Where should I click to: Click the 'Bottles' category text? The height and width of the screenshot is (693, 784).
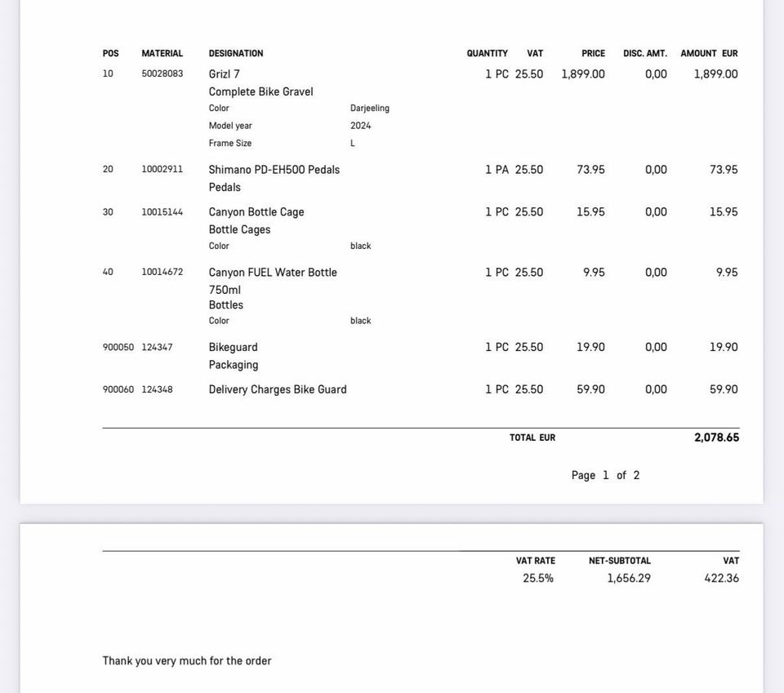pyautogui.click(x=226, y=304)
